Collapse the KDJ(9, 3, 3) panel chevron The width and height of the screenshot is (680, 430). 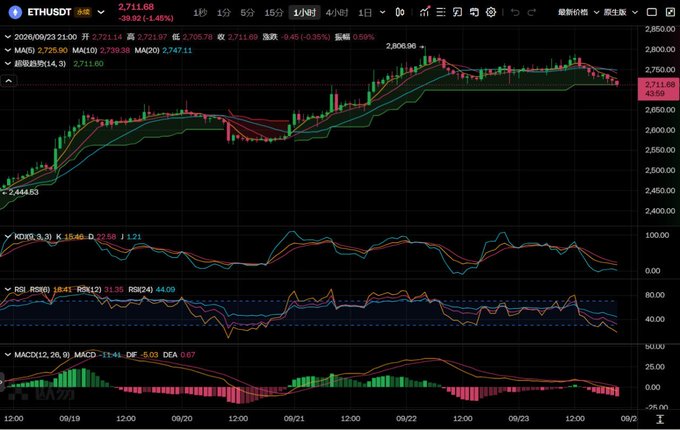tap(8, 237)
